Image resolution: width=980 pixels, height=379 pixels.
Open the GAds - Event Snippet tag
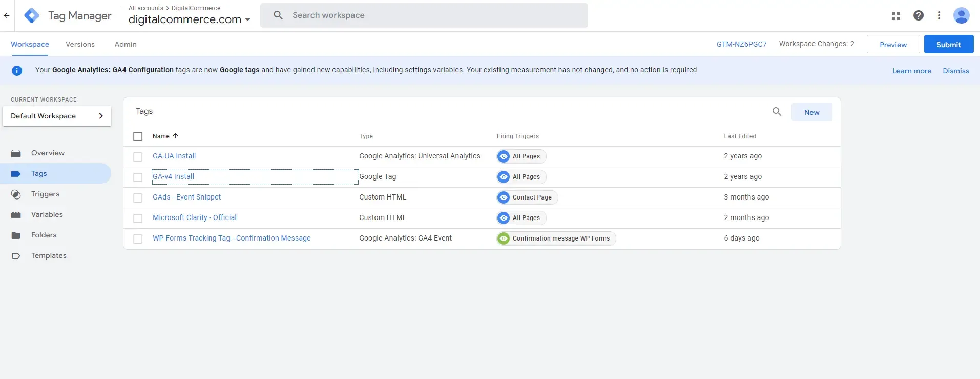186,197
